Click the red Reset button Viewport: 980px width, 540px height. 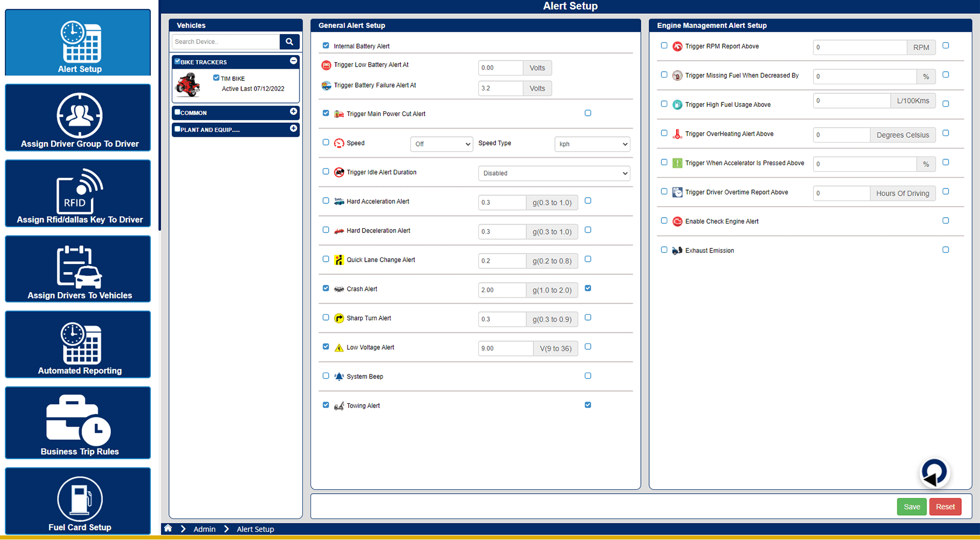click(945, 507)
